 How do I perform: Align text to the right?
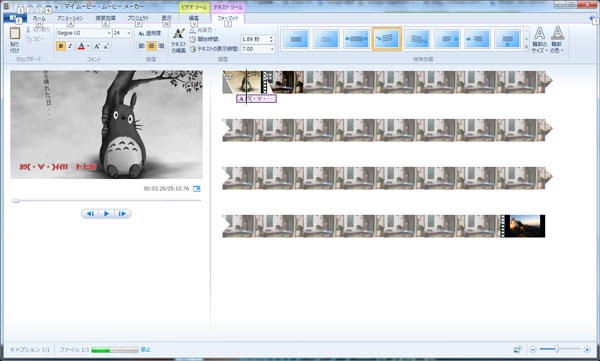[161, 46]
